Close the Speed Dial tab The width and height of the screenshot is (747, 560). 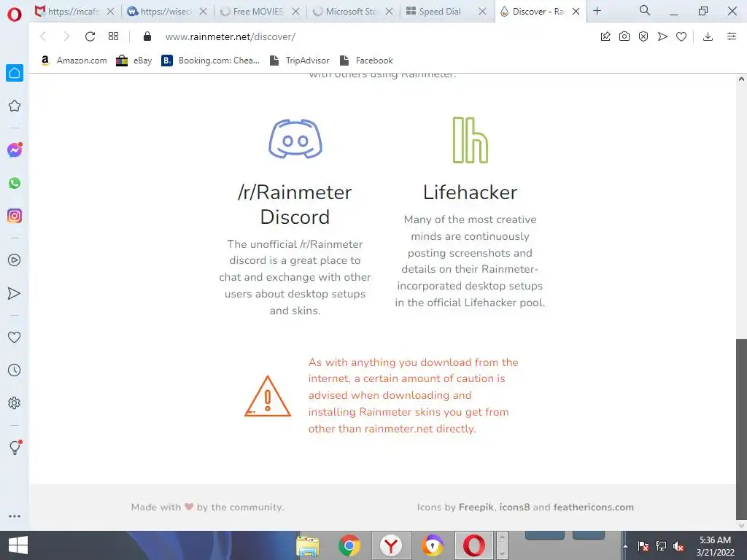[x=483, y=12]
